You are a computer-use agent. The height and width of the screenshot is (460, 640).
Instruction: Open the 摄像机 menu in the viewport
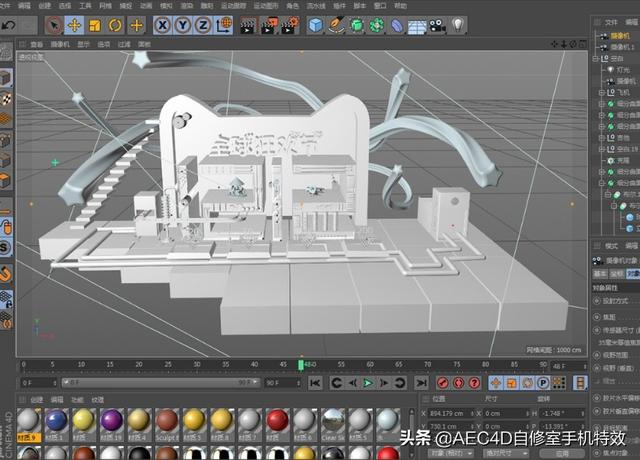pyautogui.click(x=60, y=44)
